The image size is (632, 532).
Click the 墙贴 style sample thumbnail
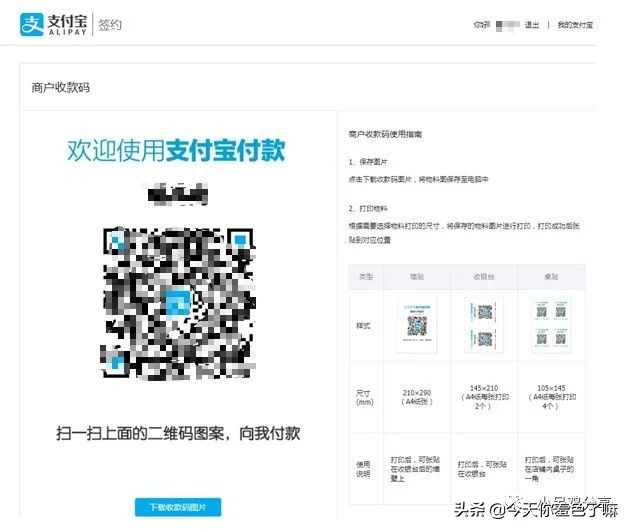tap(417, 325)
